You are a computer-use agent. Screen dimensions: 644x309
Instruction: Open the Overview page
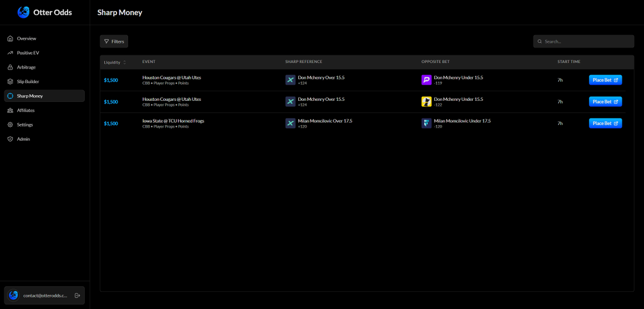coord(45,39)
